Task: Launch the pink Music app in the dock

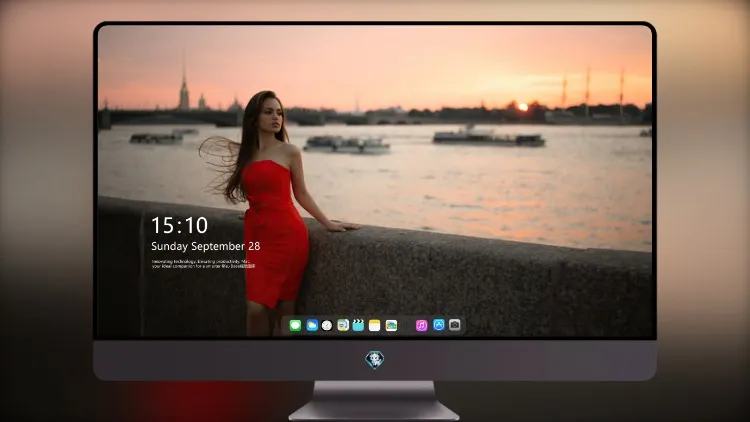Action: pyautogui.click(x=421, y=325)
